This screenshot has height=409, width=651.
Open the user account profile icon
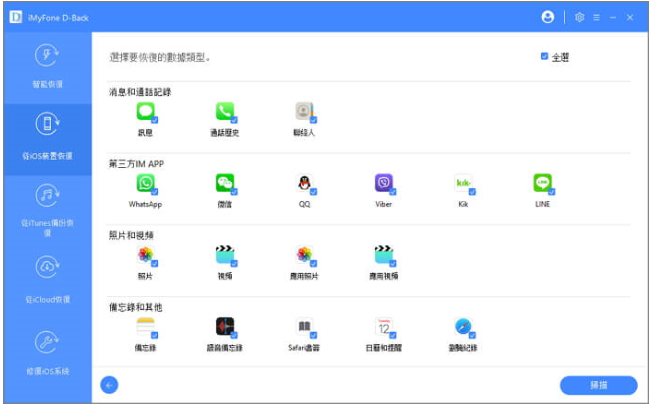(x=548, y=17)
